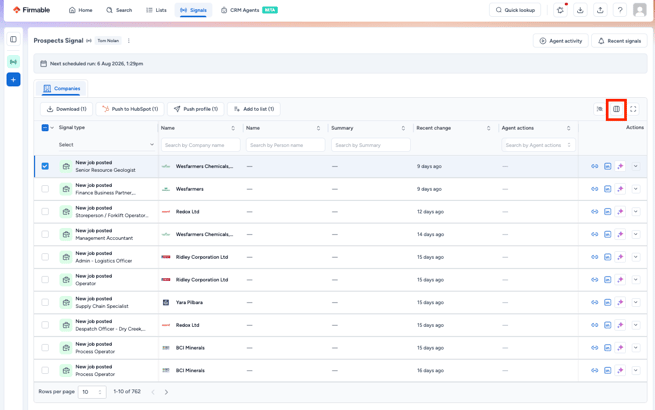Open the table filter settings icon

point(599,109)
